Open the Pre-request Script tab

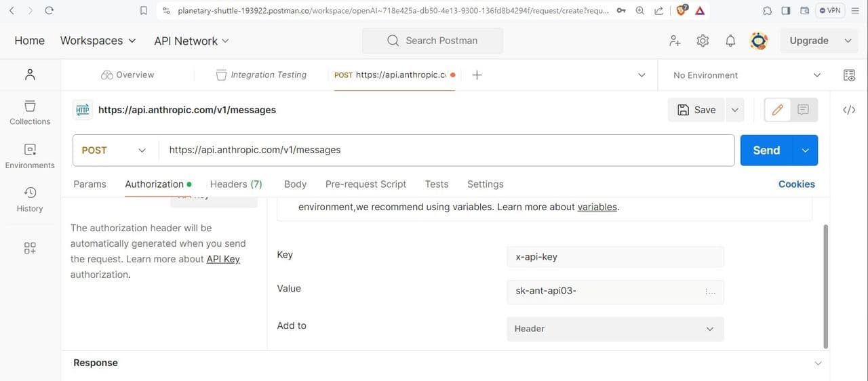coord(366,184)
